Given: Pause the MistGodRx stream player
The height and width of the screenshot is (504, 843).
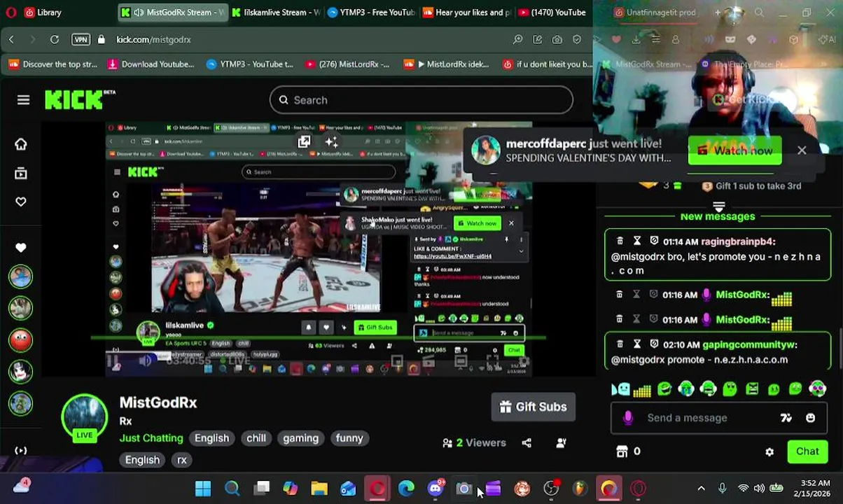Looking at the screenshot, I should pos(113,361).
